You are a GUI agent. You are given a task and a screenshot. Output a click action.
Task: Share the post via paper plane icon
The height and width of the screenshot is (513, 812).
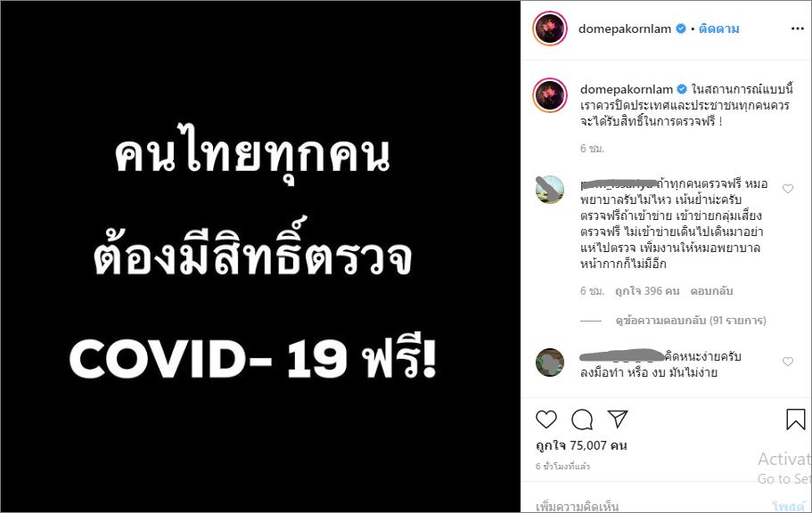tap(618, 419)
